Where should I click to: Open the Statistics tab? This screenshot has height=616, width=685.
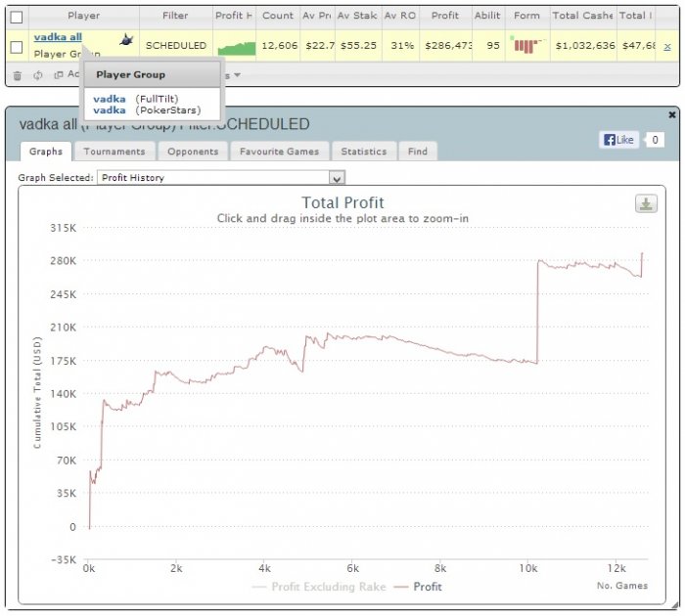[x=364, y=152]
